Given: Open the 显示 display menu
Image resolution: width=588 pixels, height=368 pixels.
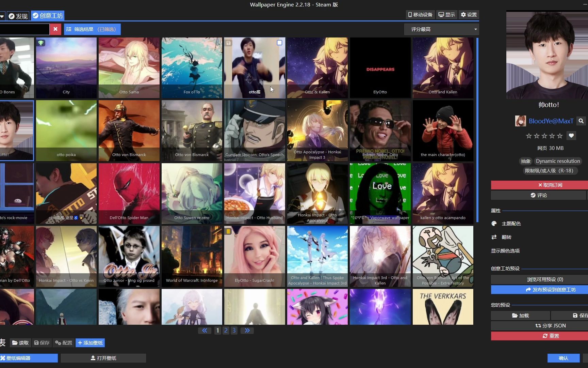Looking at the screenshot, I should point(446,15).
